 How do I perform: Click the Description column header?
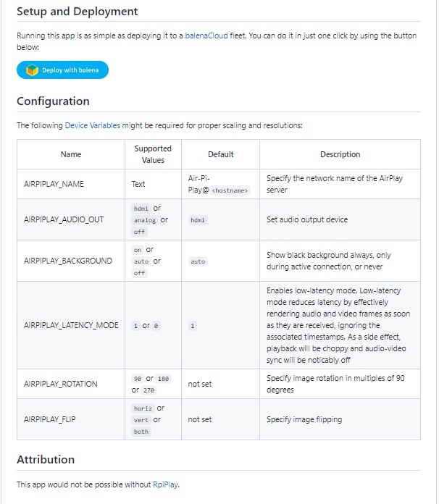[340, 154]
